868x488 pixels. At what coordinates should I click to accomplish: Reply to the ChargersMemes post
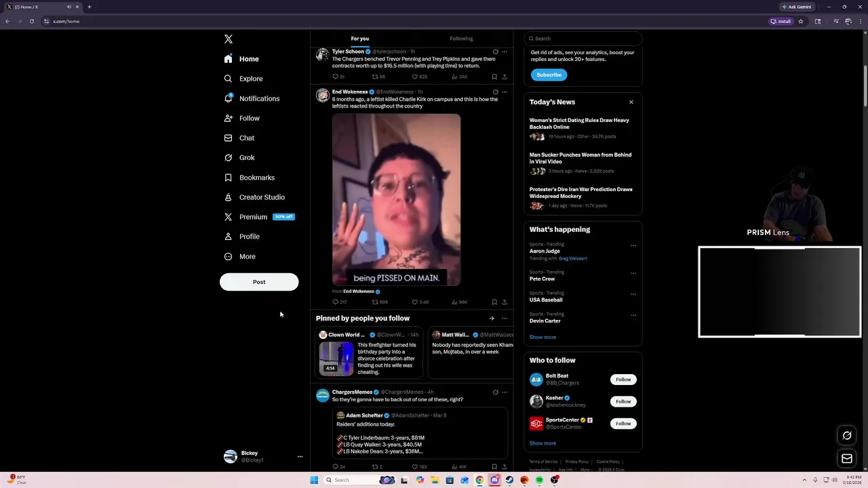tap(339, 466)
